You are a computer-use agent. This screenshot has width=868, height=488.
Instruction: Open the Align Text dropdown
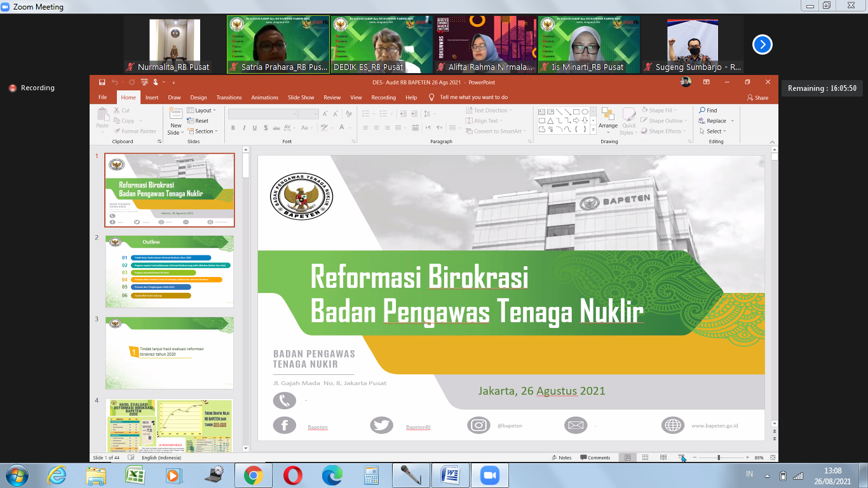click(x=485, y=121)
